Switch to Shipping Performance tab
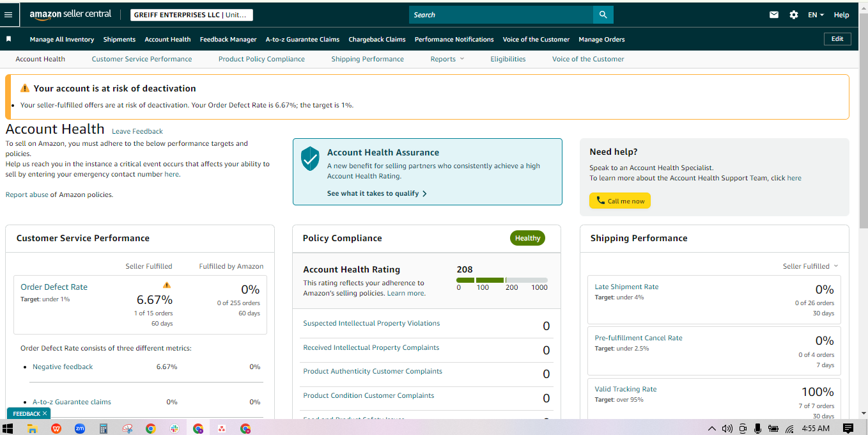868x435 pixels. [x=368, y=59]
